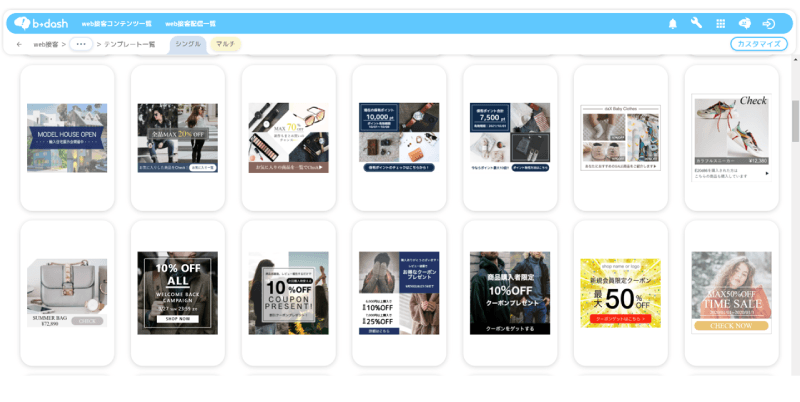Select the 10% OFF ALL template
This screenshot has width=800, height=402.
(x=178, y=293)
